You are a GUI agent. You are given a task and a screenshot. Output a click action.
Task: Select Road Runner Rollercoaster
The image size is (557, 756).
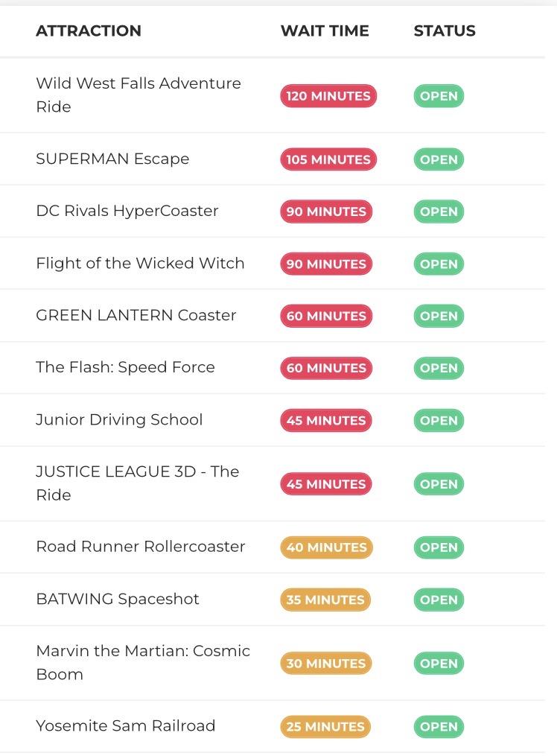(x=141, y=547)
